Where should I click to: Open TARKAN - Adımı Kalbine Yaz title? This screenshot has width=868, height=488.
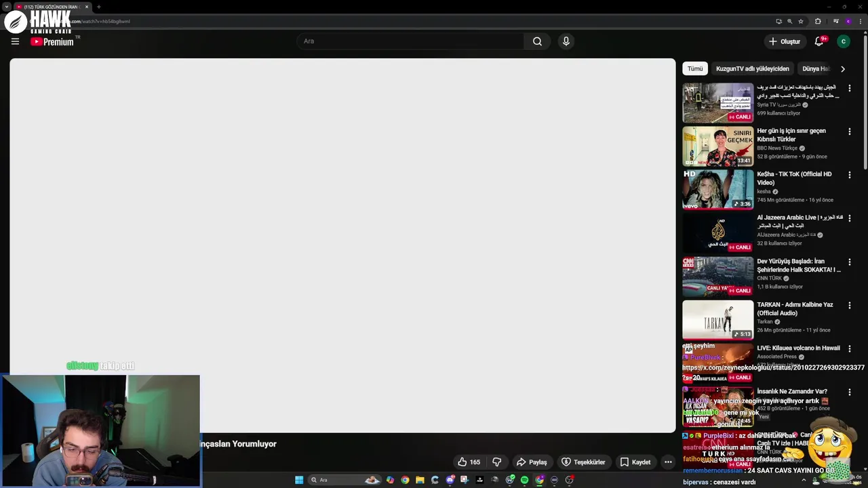(x=795, y=308)
